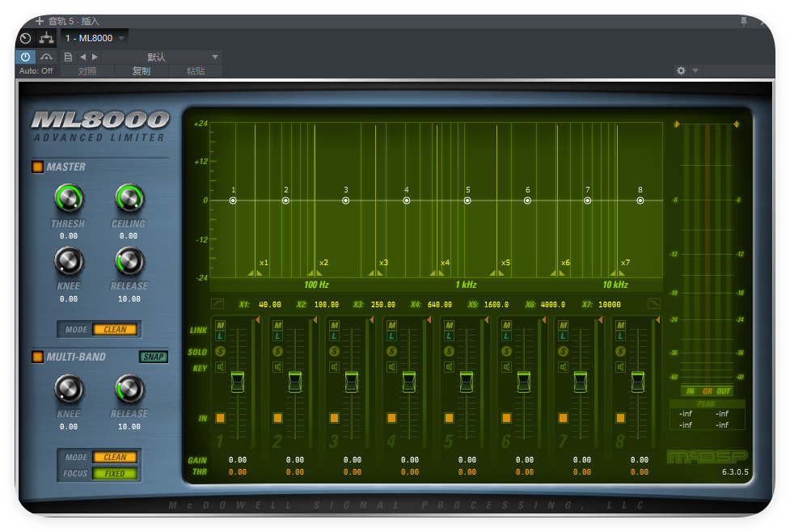Solo band 1 with its S button
This screenshot has width=790, height=532.
(x=220, y=351)
